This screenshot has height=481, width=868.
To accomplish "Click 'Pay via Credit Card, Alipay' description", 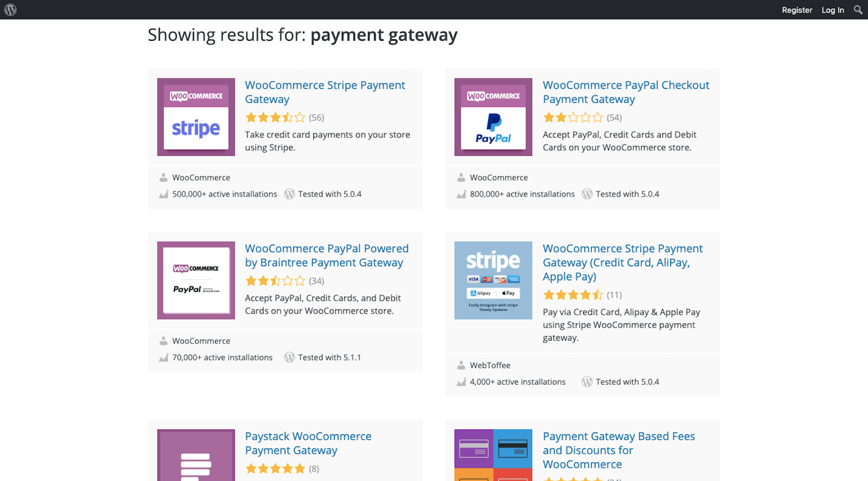I will click(621, 325).
